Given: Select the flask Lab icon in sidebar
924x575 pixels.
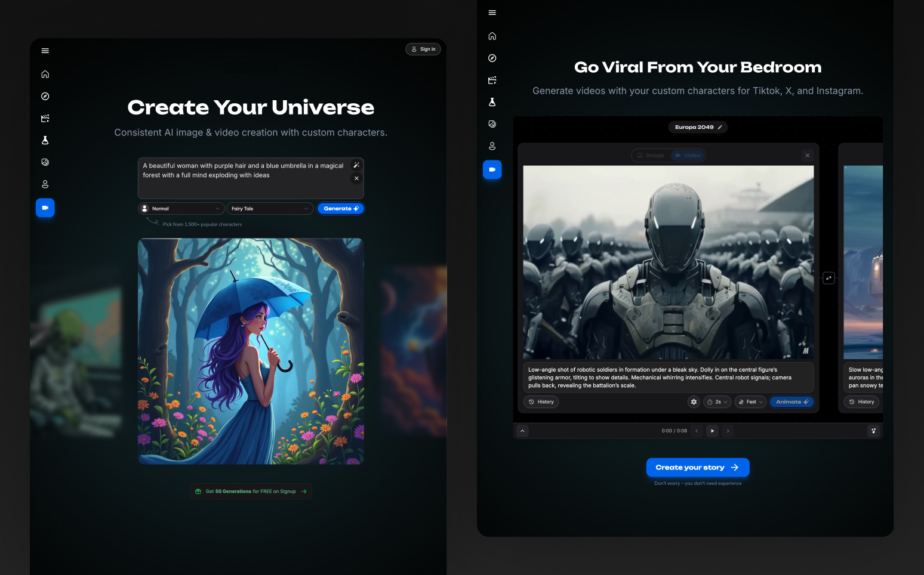Looking at the screenshot, I should pyautogui.click(x=45, y=140).
